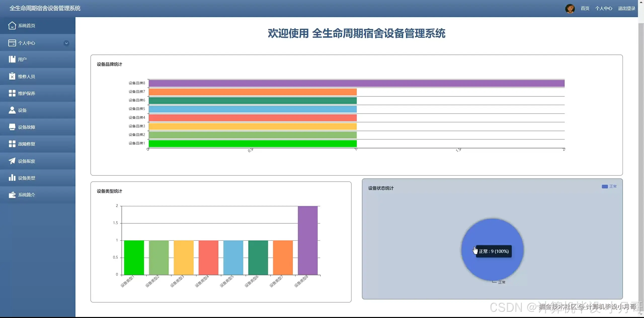Click the wallet icon for 系统简介
The width and height of the screenshot is (644, 318).
click(x=12, y=195)
